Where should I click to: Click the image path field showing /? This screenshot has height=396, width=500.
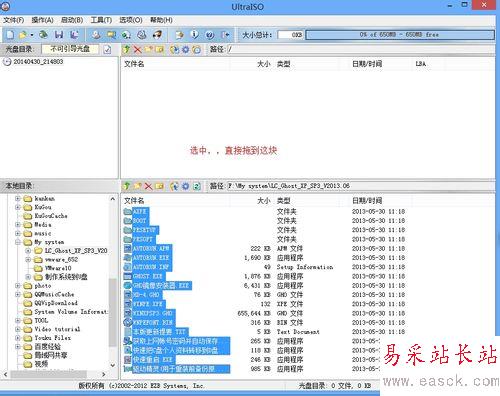point(361,50)
